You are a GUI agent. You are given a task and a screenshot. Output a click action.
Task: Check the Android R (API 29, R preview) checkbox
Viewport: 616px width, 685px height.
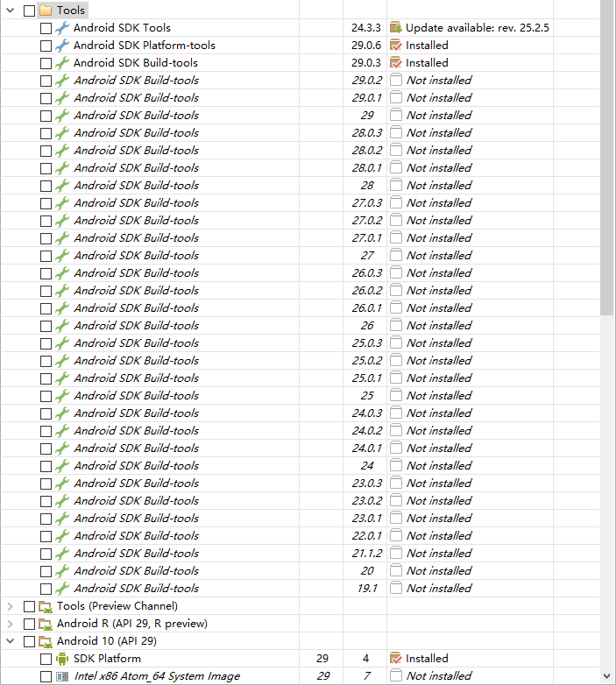tap(29, 625)
